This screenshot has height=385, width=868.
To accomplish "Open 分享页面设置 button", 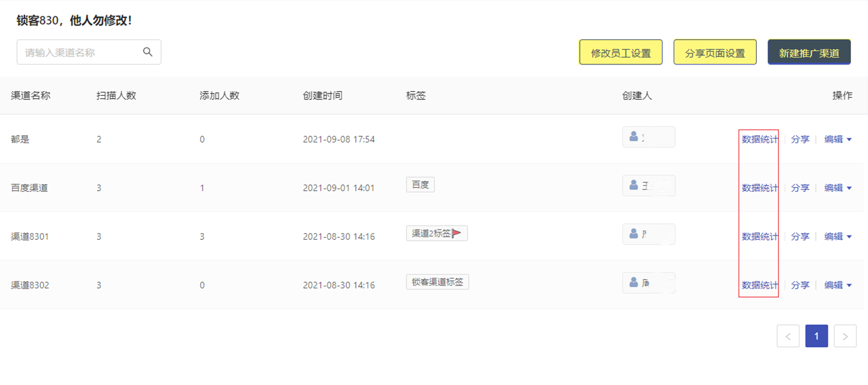I will [x=715, y=52].
